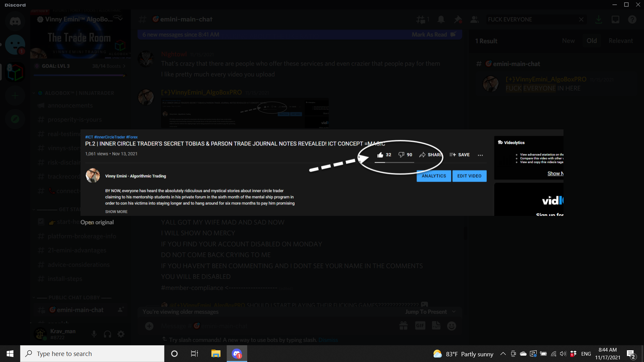Open the weather widget 83°F Partly sunny
The height and width of the screenshot is (362, 644).
pyautogui.click(x=463, y=354)
